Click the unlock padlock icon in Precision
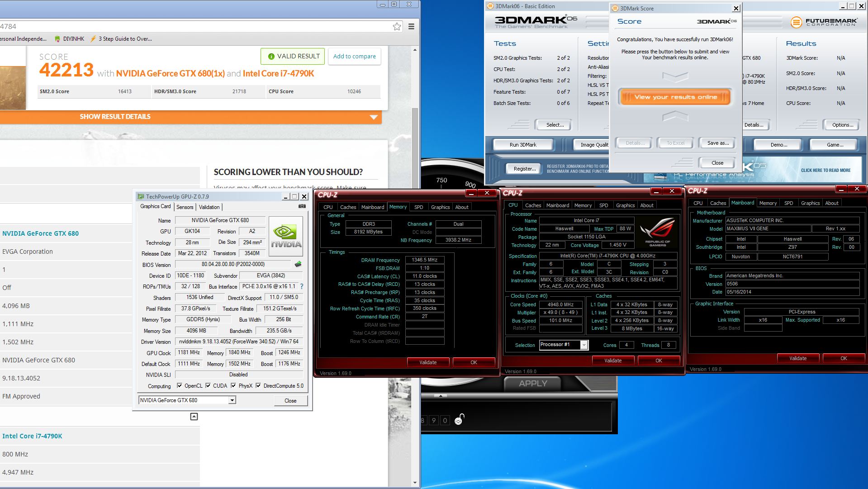 click(x=459, y=419)
